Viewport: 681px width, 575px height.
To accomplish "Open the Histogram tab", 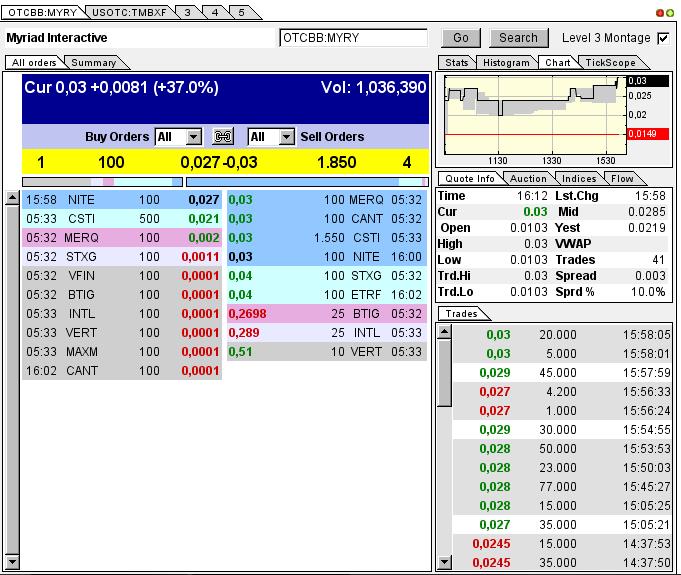I will click(x=506, y=63).
